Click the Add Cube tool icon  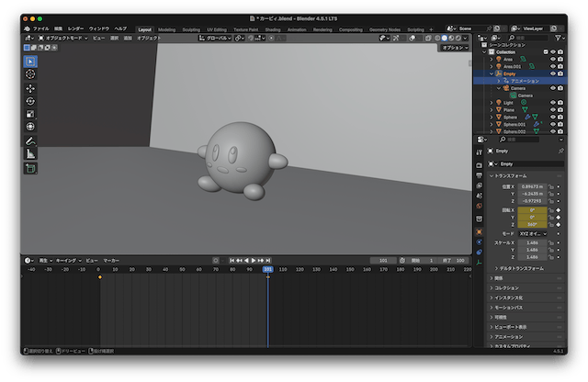pos(30,169)
